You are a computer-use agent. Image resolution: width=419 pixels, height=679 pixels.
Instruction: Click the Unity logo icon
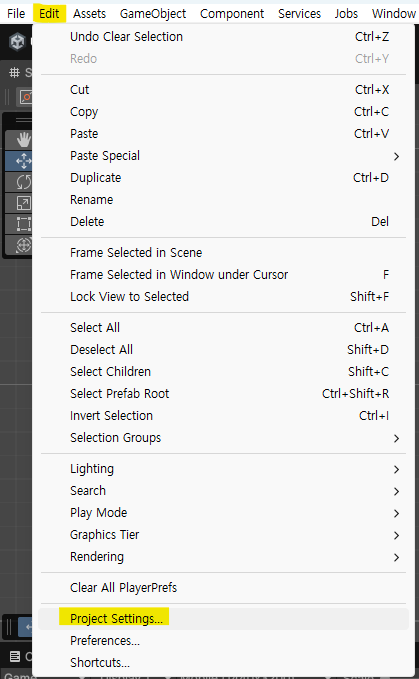click(18, 42)
